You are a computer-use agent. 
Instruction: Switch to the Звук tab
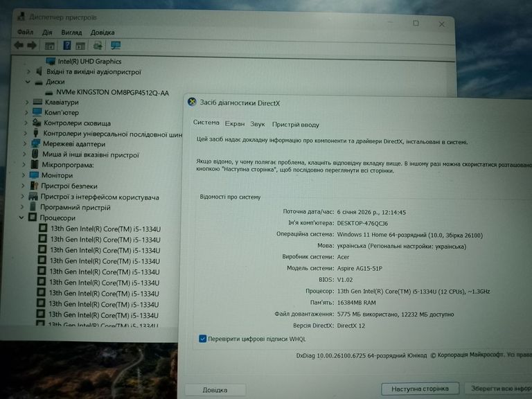coord(258,124)
